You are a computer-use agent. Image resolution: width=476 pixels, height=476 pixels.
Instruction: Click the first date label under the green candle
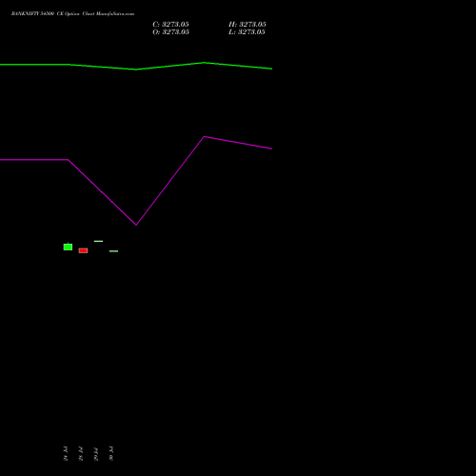pos(66,453)
